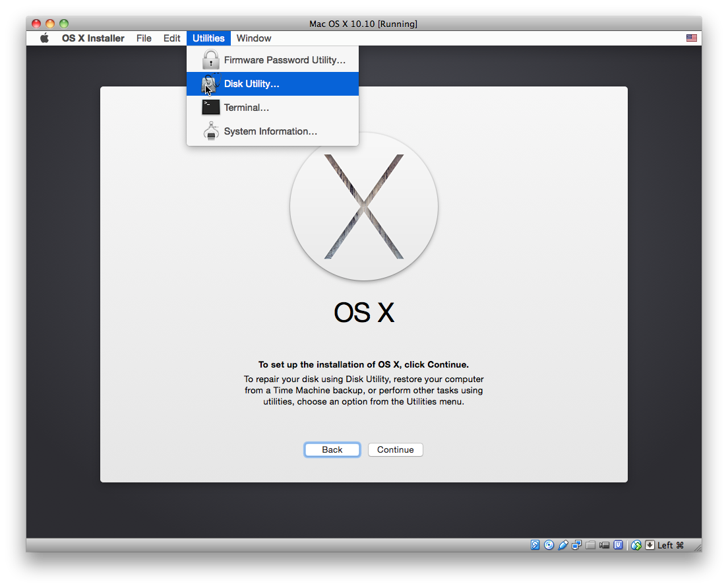Click the USB devices icon in the status bar
728x588 pixels.
point(562,544)
